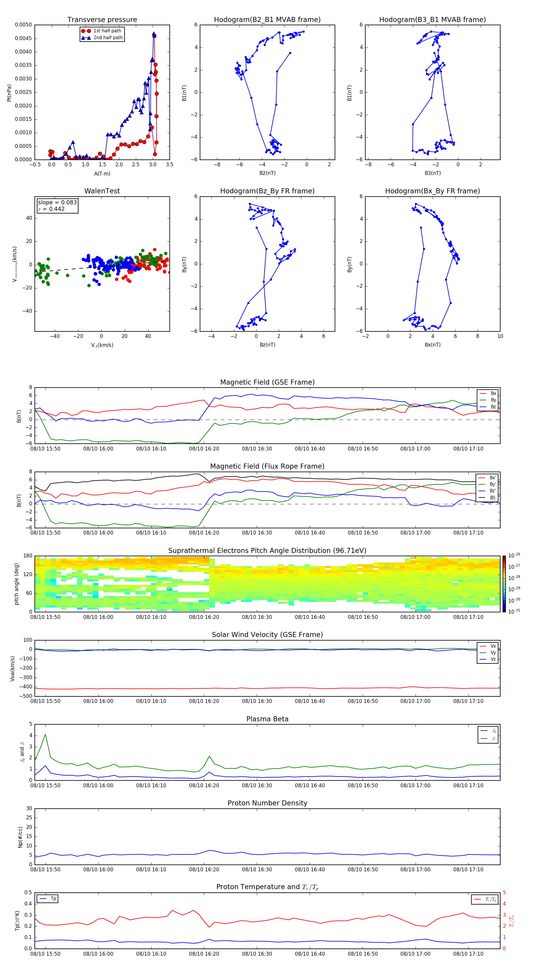535x980 pixels.
Task: Select the βp entry in Plasma Beta legend
Action: point(488,731)
